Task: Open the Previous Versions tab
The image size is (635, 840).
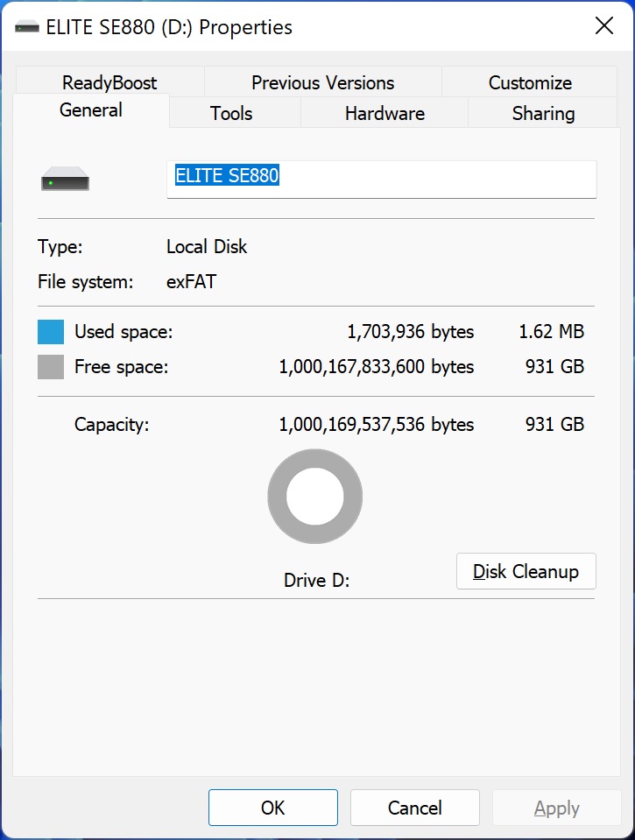Action: 323,82
